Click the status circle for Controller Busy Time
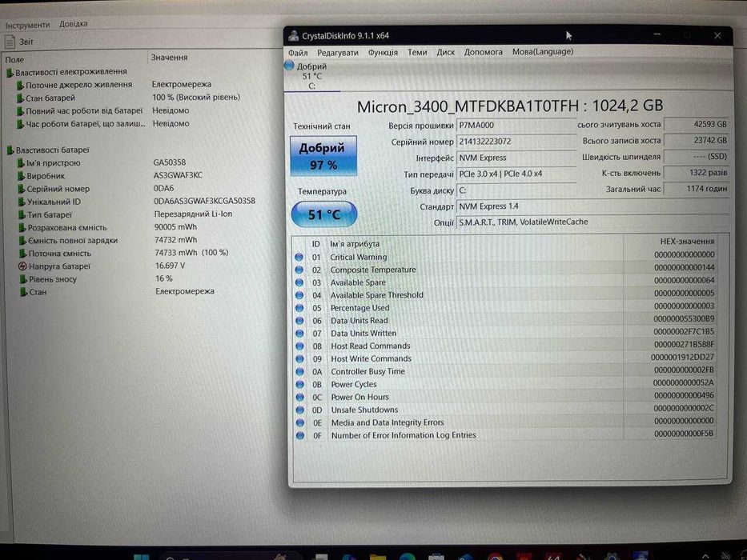The image size is (747, 560). point(299,371)
